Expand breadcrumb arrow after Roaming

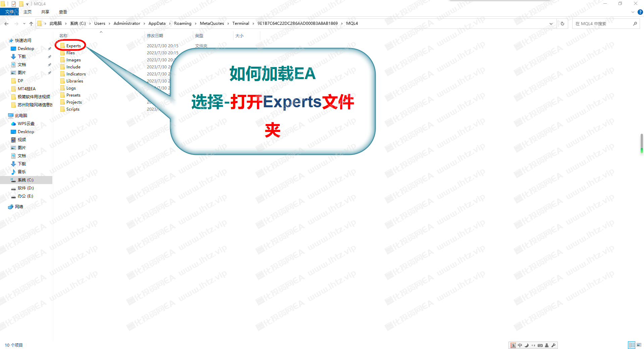click(x=196, y=23)
